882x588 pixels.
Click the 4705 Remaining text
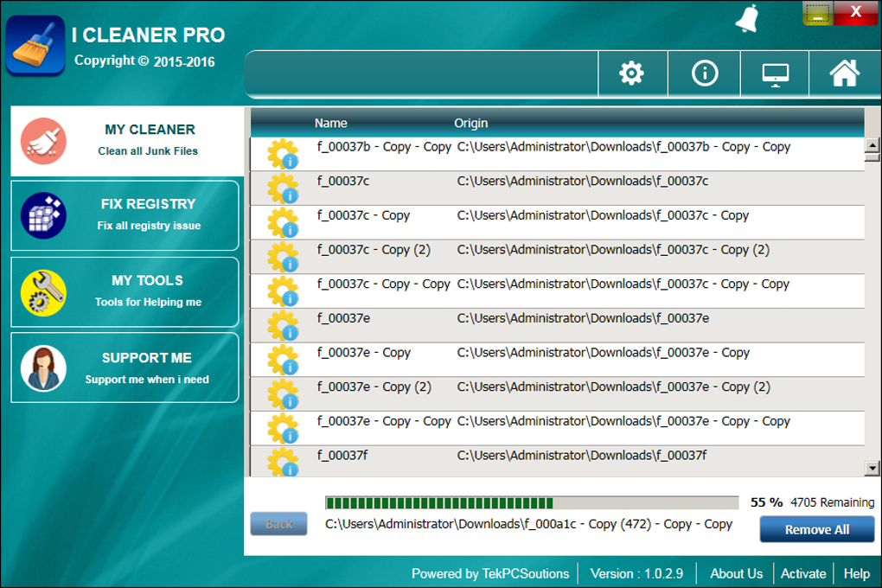pos(832,502)
